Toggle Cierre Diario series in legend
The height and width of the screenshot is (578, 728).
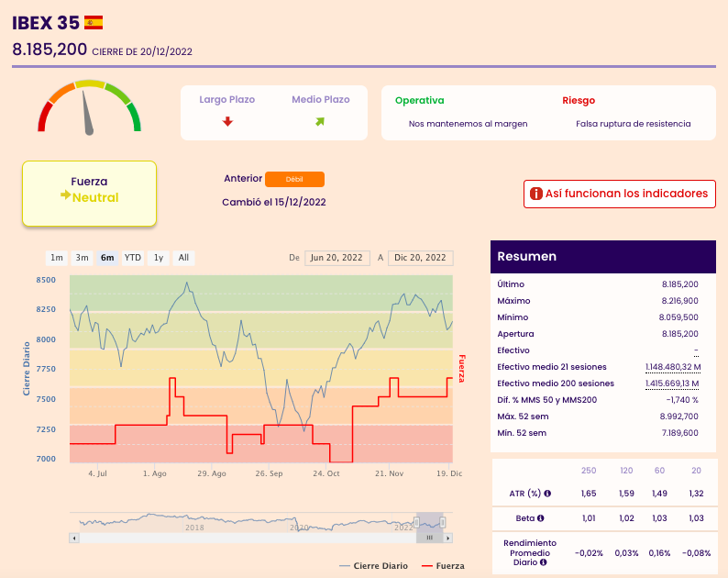(x=374, y=566)
